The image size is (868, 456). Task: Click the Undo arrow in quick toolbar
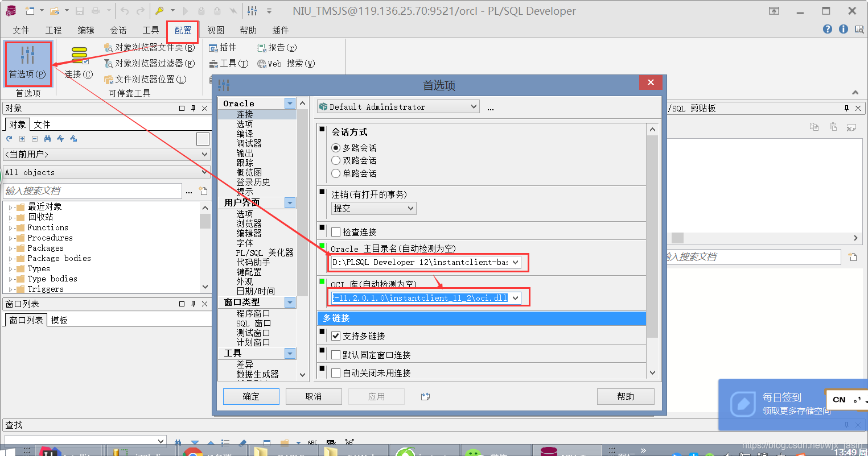[125, 11]
